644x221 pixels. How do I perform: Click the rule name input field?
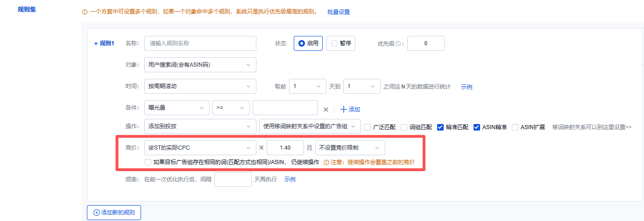[200, 43]
